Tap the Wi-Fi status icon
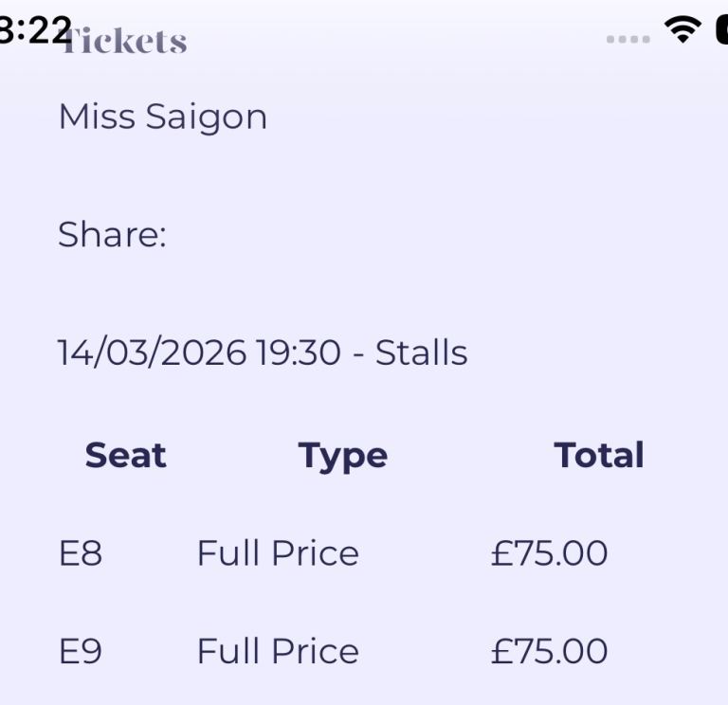The height and width of the screenshot is (705, 728). point(682,29)
